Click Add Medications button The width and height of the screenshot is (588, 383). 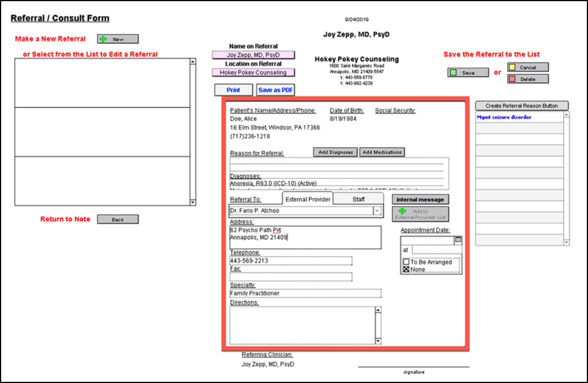point(382,152)
